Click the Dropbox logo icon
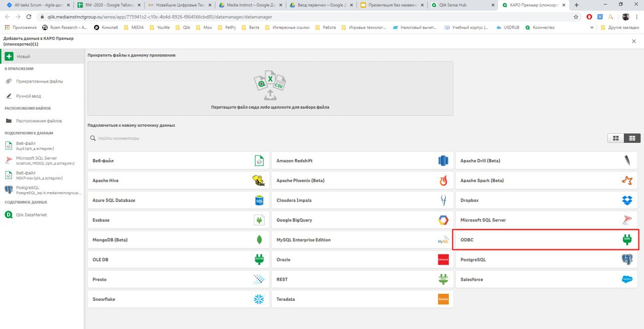 click(x=627, y=200)
